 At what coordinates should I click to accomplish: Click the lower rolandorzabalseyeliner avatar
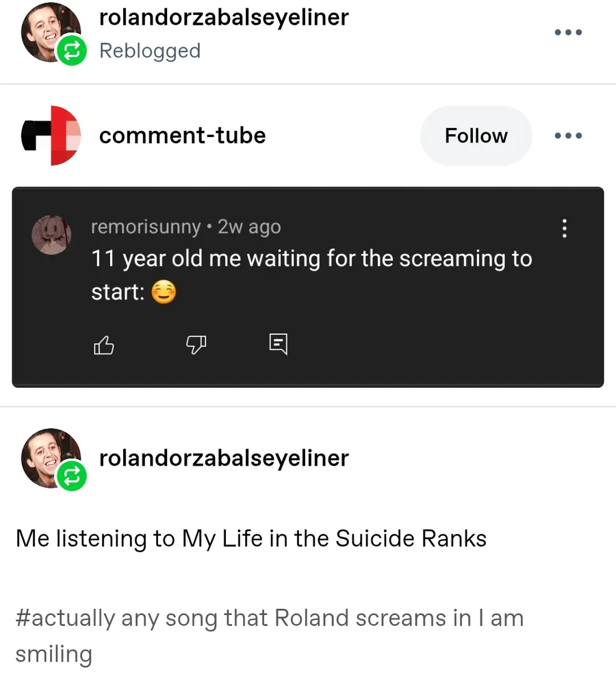pos(48,454)
